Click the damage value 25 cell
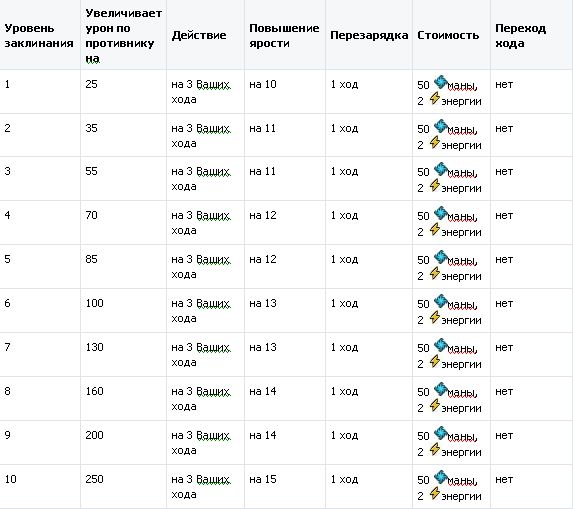 (x=91, y=84)
